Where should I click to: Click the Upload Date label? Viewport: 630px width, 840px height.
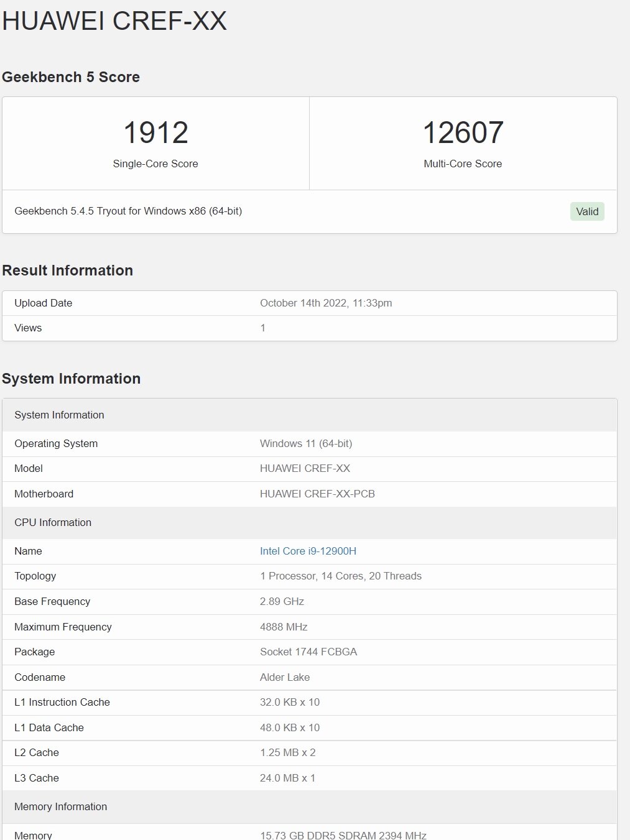(44, 303)
